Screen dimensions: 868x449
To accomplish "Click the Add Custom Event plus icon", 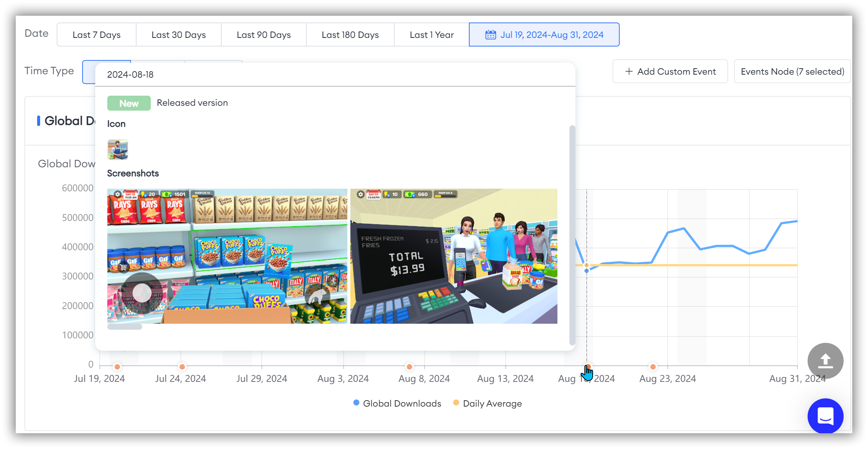I will pyautogui.click(x=629, y=72).
